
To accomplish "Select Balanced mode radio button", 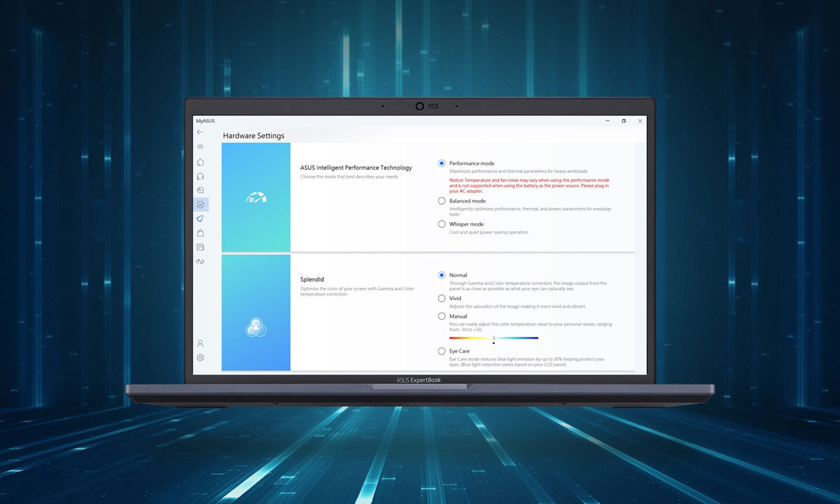I will pos(442,201).
